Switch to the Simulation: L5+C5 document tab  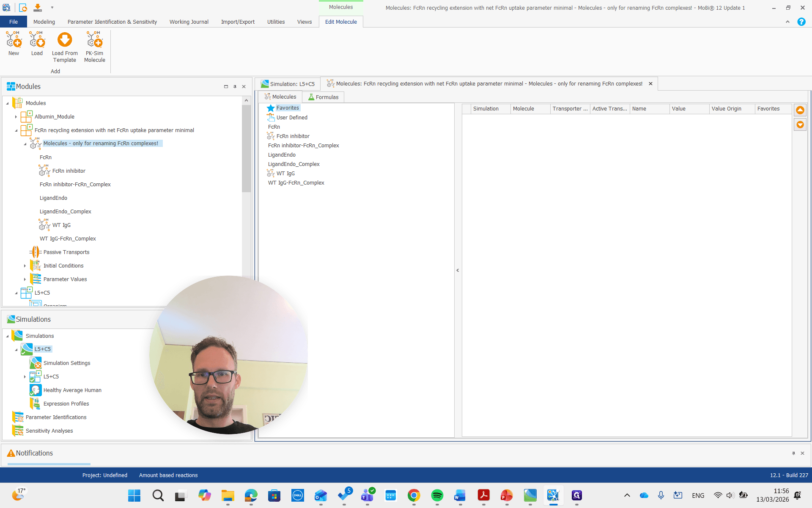[x=288, y=84]
